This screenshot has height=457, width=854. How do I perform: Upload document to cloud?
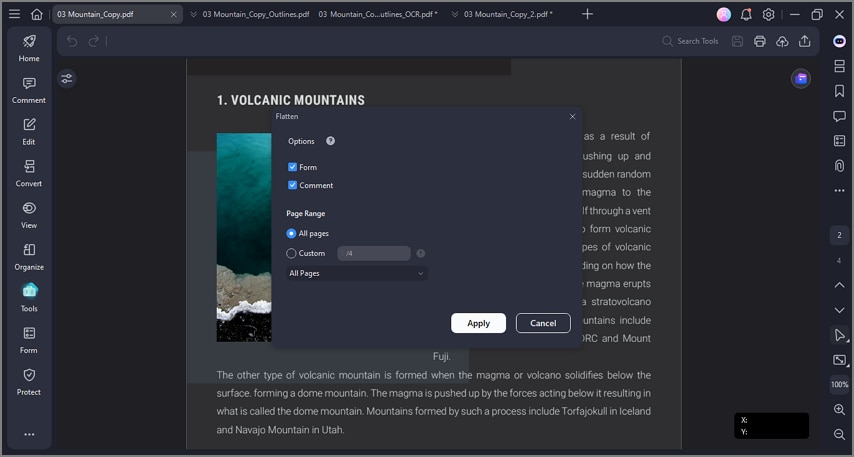[782, 41]
